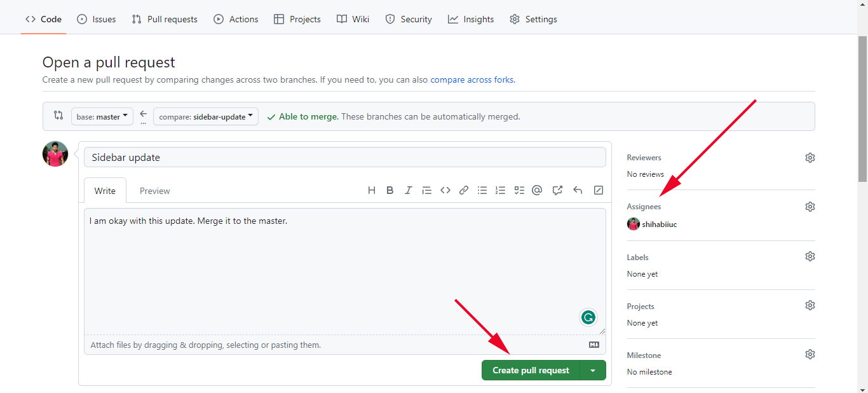868x393 pixels.
Task: Insert a code snippet into the description
Action: coord(445,190)
